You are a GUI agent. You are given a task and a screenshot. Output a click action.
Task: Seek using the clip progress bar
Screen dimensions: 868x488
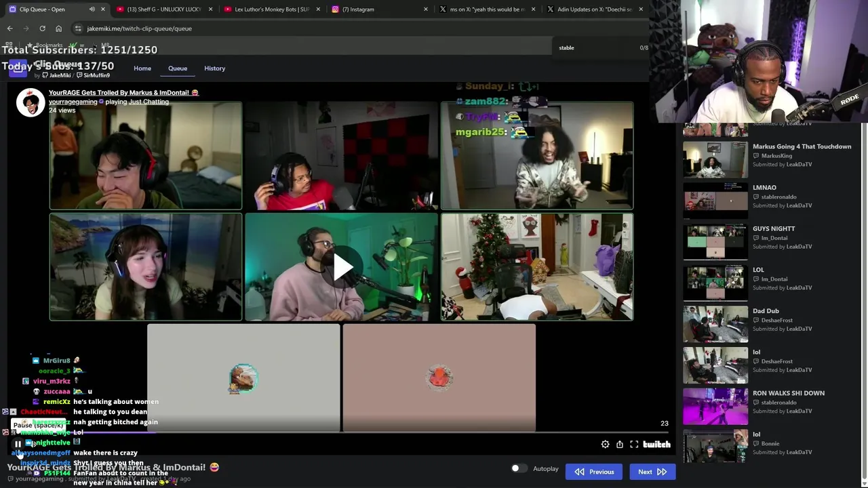tap(342, 432)
